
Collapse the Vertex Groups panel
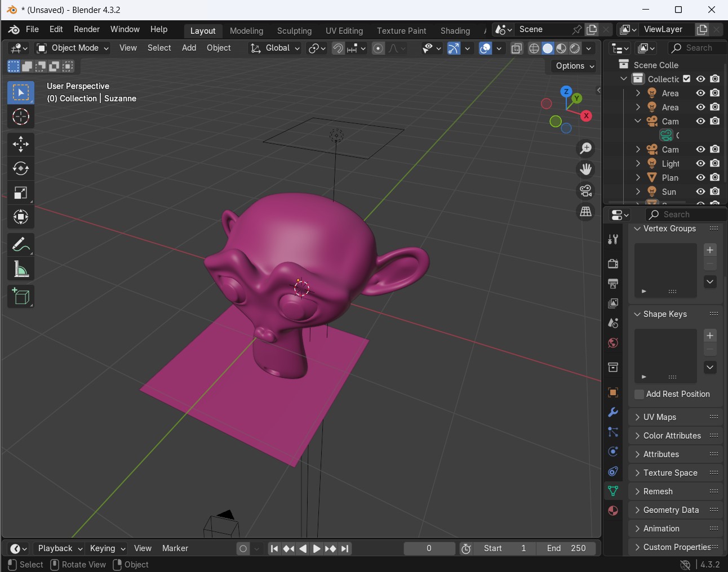point(675,229)
